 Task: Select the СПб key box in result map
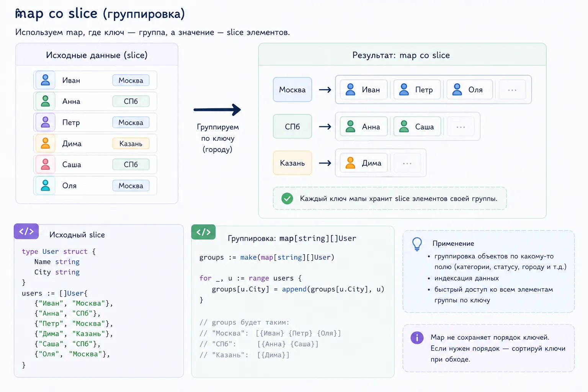(292, 126)
